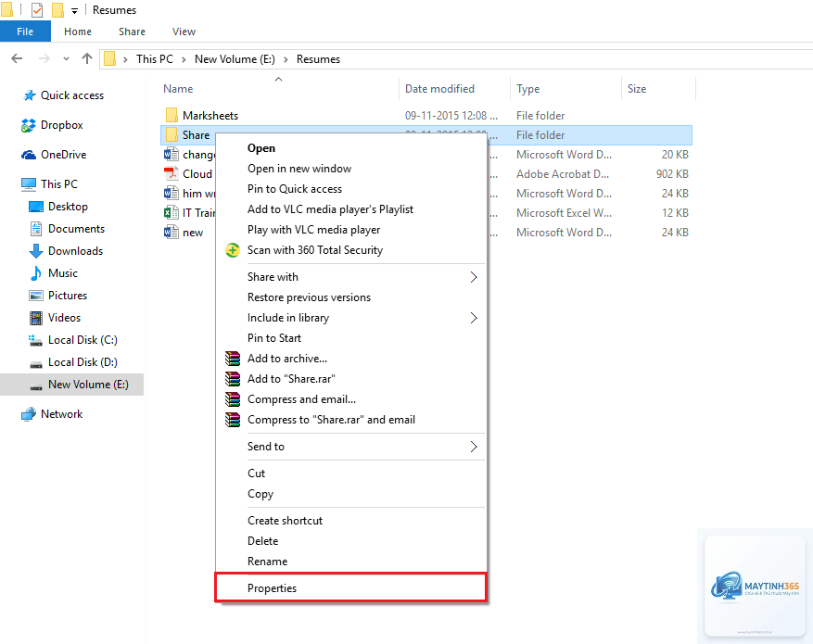This screenshot has height=644, width=813.
Task: Choose Delete from the context menu
Action: [351, 541]
